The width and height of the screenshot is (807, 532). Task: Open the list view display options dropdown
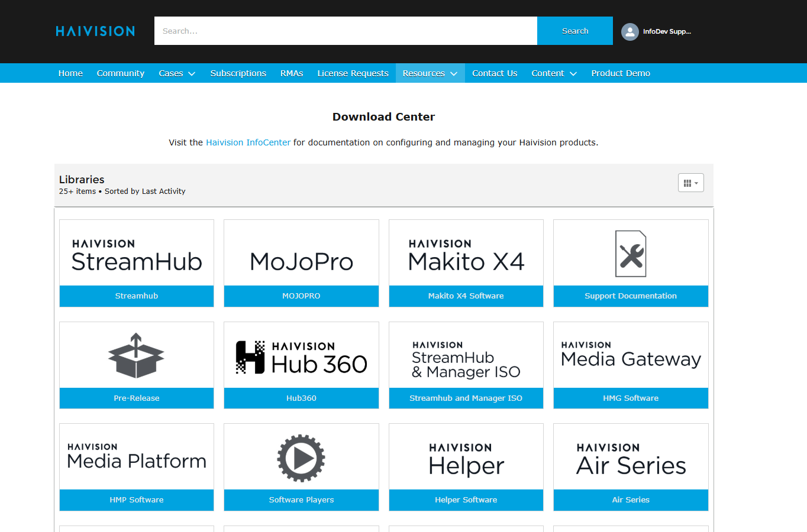(x=690, y=183)
